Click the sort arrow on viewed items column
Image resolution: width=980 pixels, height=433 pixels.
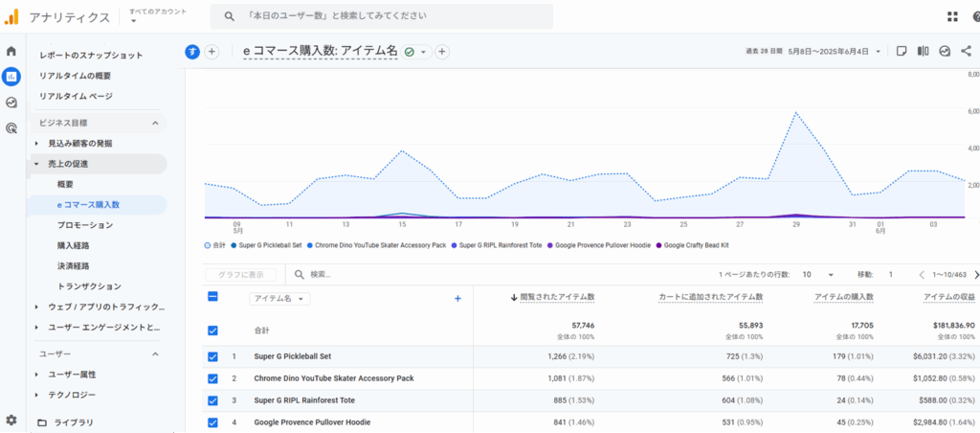pyautogui.click(x=514, y=298)
